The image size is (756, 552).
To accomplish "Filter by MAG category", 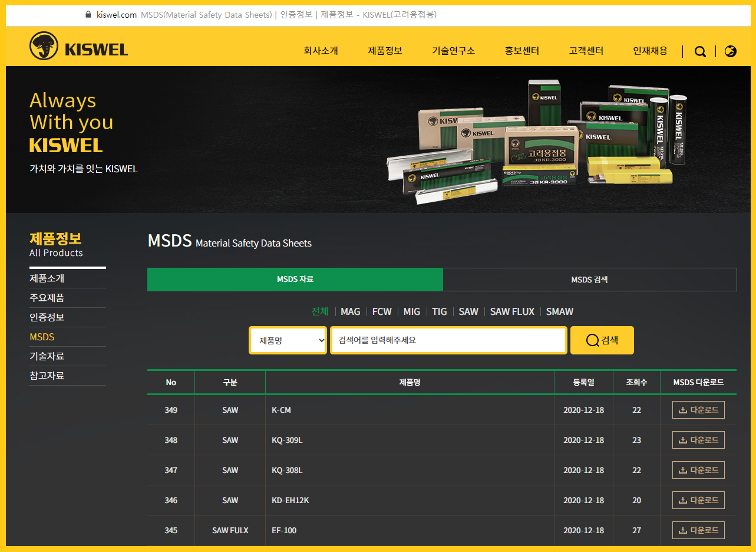I will pos(351,311).
